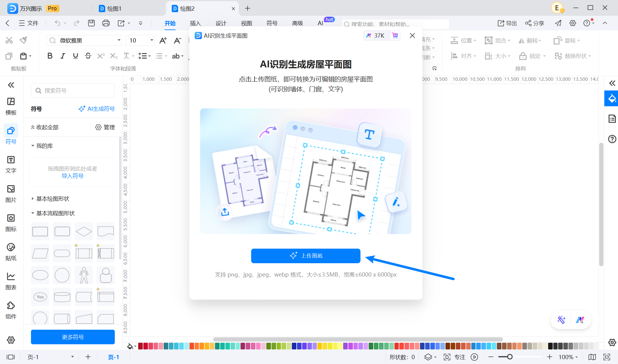Pick the first red color swatch in palette
The height and width of the screenshot is (364, 618).
(x=140, y=346)
